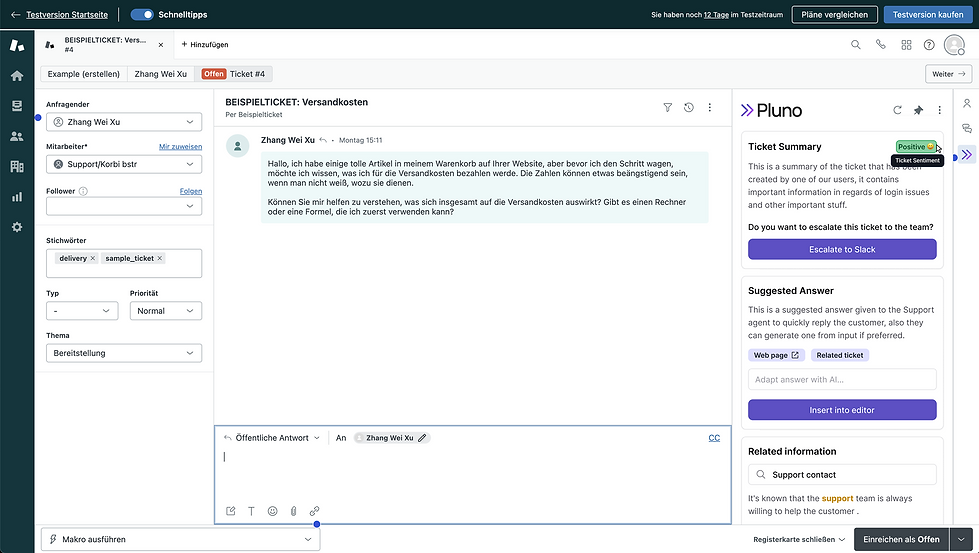Click the compose draft icon in editor
Screen dimensions: 979x553
tap(230, 511)
